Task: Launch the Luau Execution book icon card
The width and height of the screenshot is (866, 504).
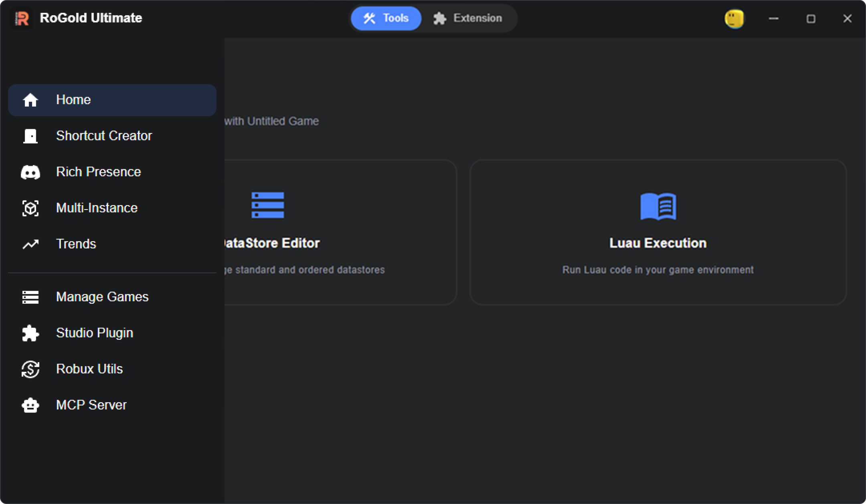Action: pos(658,232)
